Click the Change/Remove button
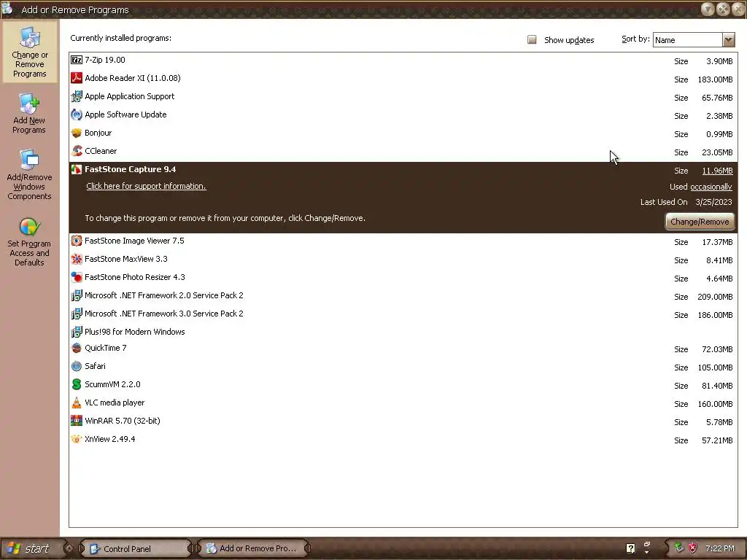This screenshot has width=747, height=560. pos(700,222)
